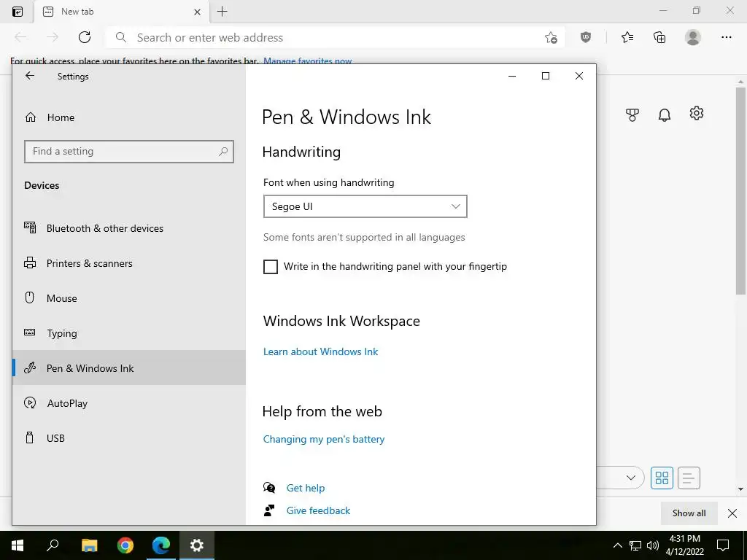The image size is (747, 560).
Task: Go back with the Settings back arrow
Action: pyautogui.click(x=29, y=76)
